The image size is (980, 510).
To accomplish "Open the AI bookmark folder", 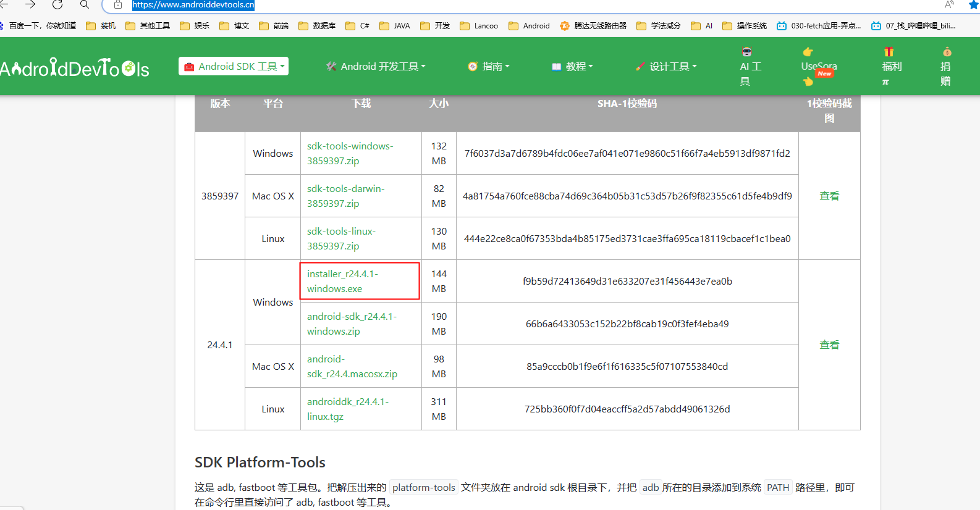I will (702, 26).
